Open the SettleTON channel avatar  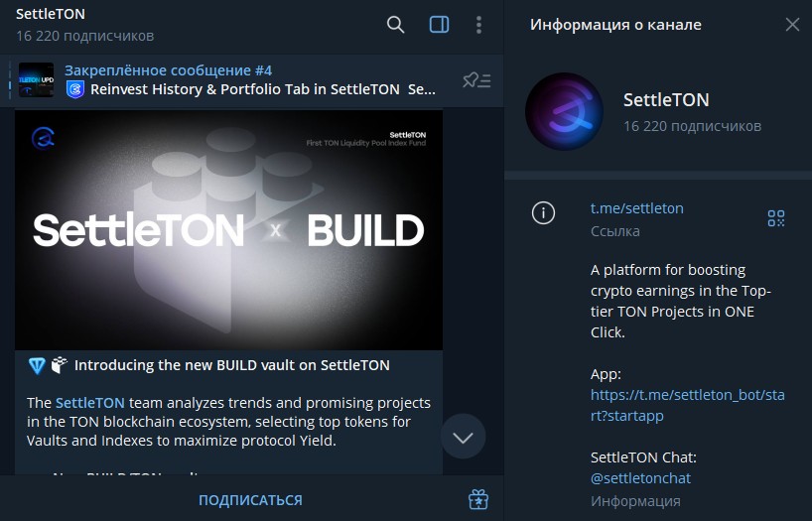[564, 111]
